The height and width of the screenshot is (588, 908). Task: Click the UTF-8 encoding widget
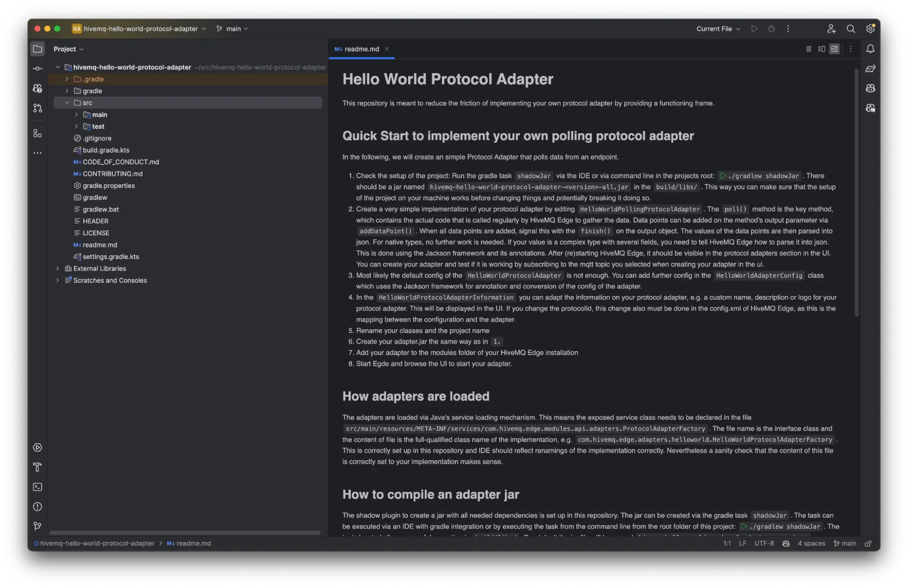click(x=764, y=544)
